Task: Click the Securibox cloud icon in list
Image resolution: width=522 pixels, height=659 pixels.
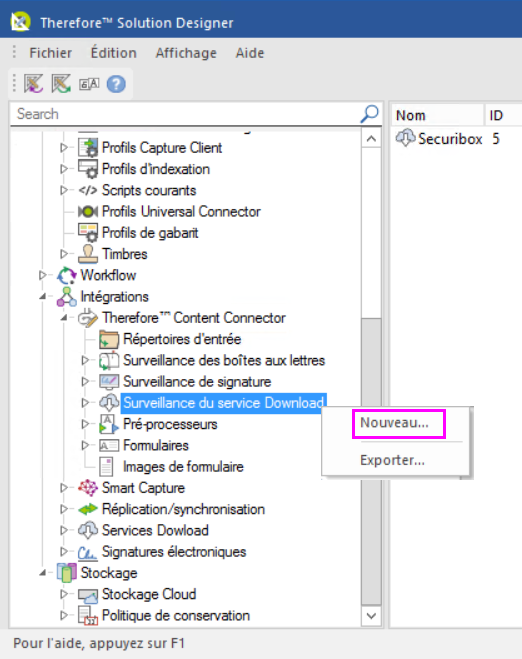Action: (406, 138)
